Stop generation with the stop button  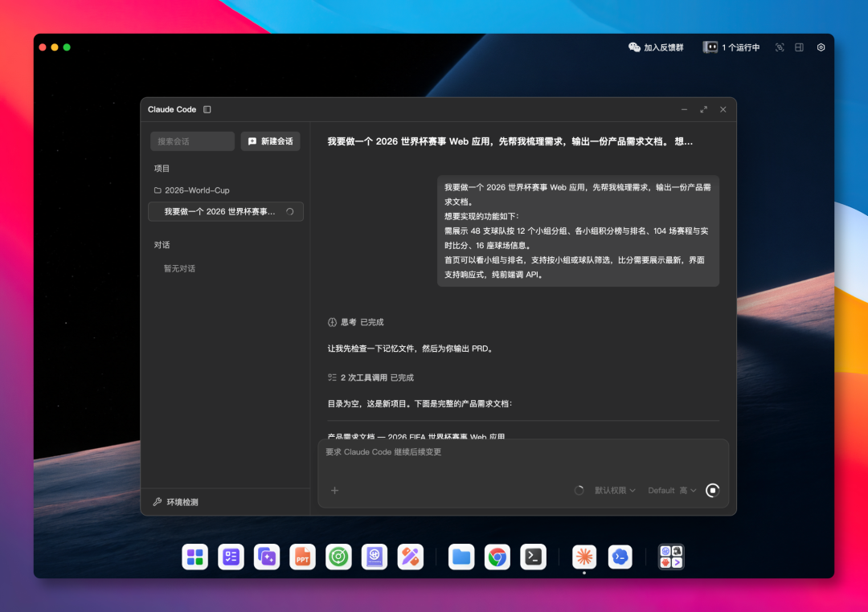tap(712, 490)
